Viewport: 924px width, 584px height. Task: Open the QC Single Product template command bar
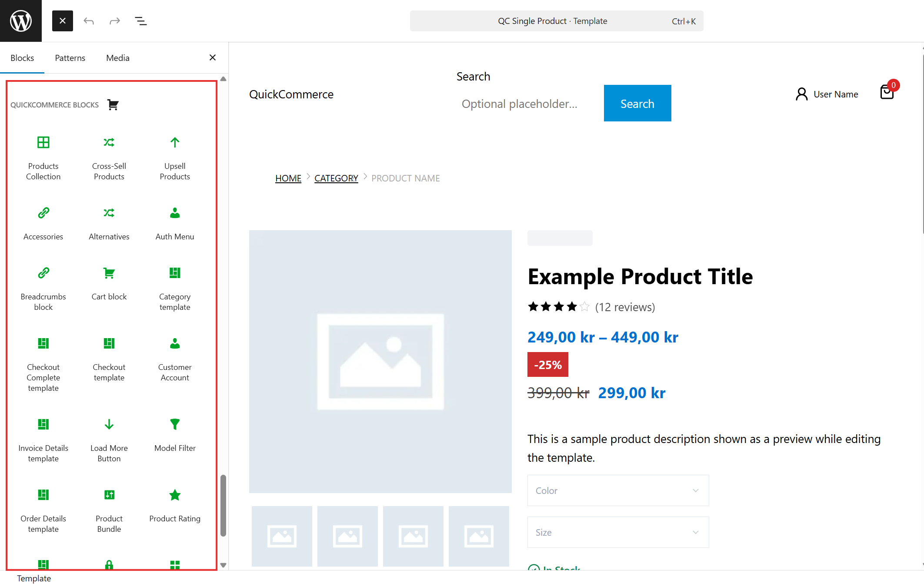[x=556, y=21]
